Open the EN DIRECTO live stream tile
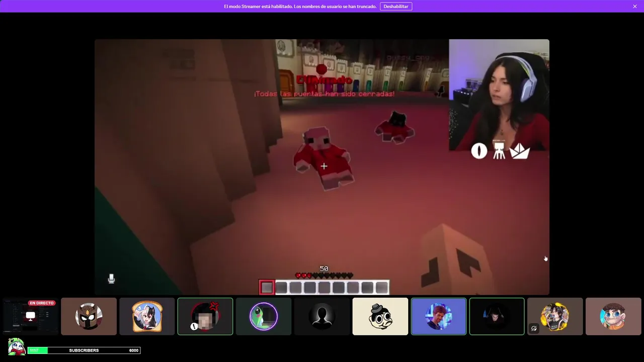This screenshot has height=362, width=644. point(31,316)
